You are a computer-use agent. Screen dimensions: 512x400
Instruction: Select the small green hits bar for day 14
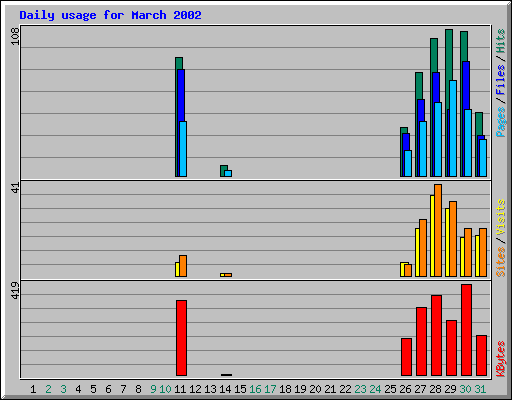[223, 170]
